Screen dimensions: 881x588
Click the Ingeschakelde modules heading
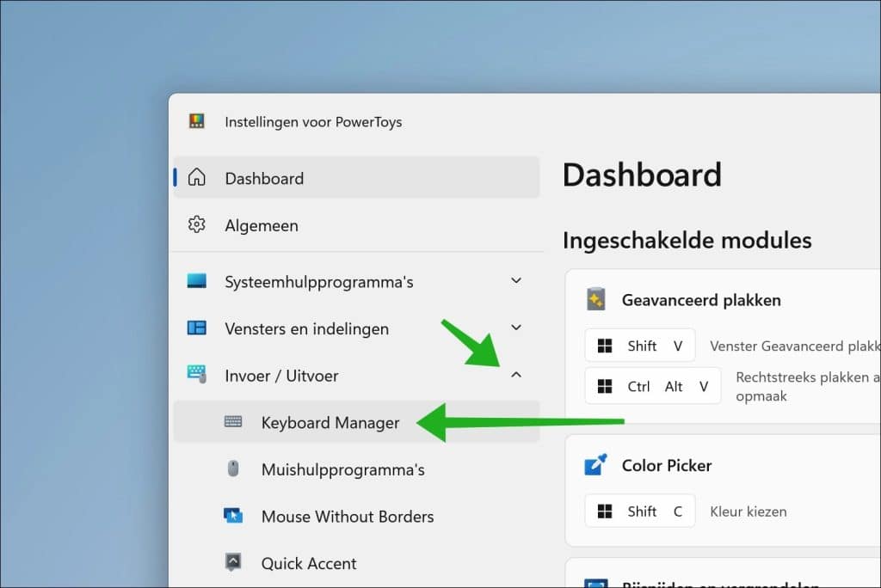[x=687, y=241]
